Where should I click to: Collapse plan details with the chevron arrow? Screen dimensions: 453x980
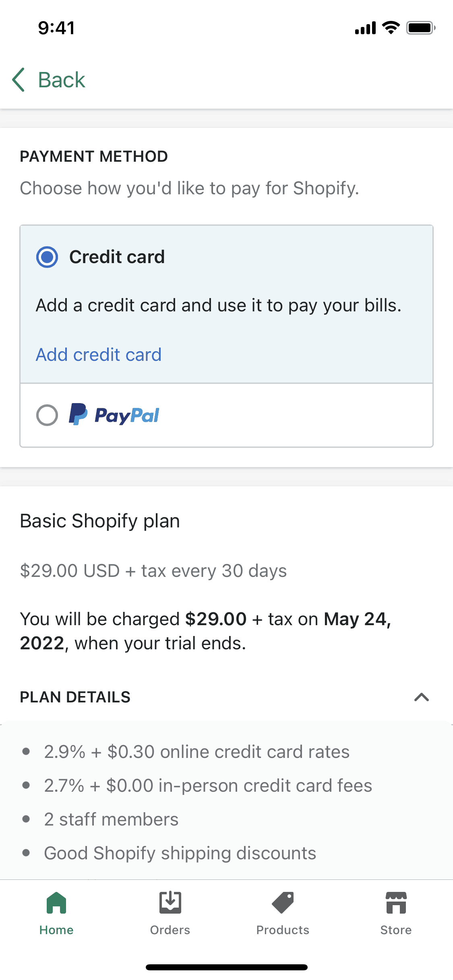coord(421,697)
